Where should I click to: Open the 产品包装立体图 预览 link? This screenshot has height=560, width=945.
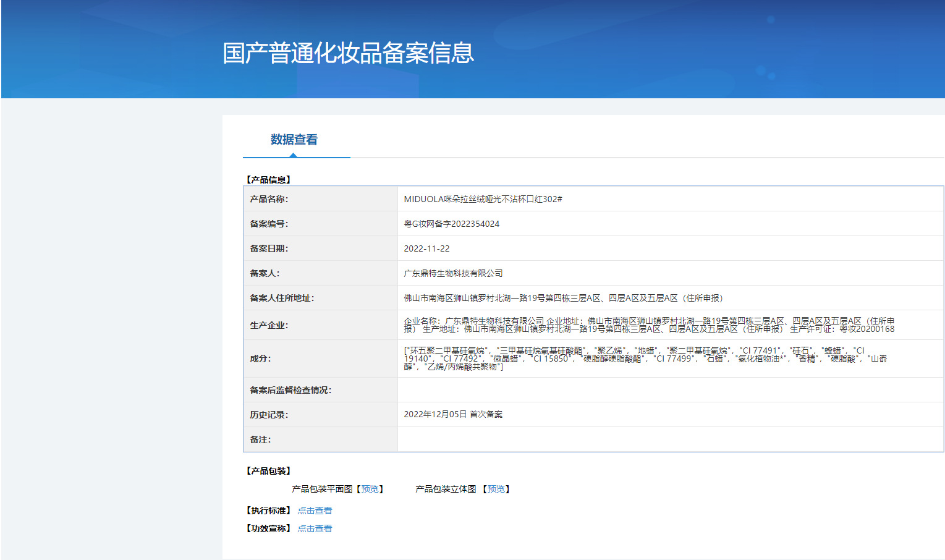496,489
